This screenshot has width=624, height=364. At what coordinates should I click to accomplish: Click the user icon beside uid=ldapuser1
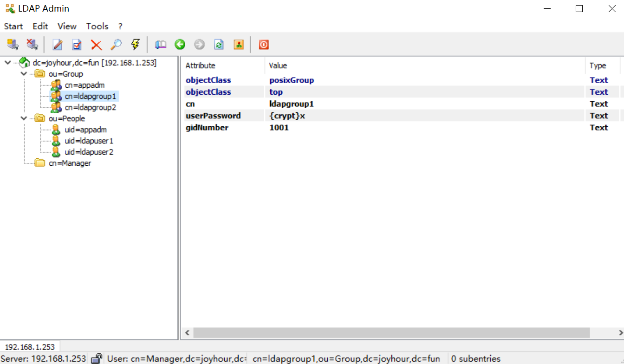coord(56,141)
